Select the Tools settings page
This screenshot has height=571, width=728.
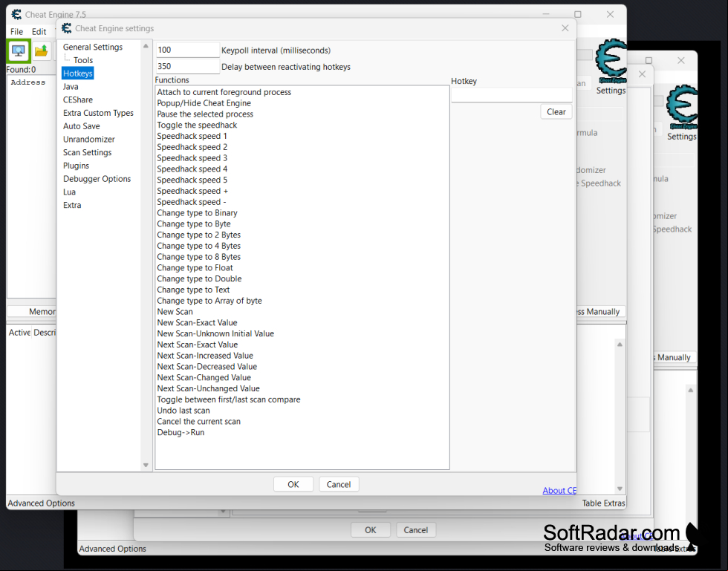click(83, 60)
